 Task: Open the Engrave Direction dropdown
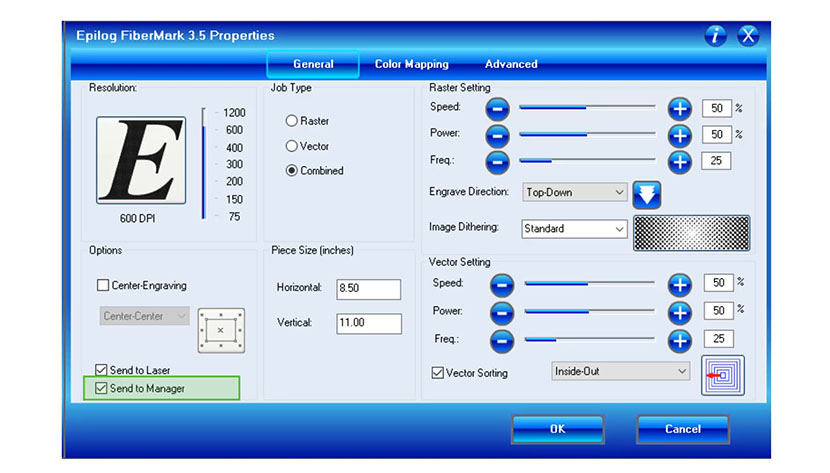coord(575,192)
